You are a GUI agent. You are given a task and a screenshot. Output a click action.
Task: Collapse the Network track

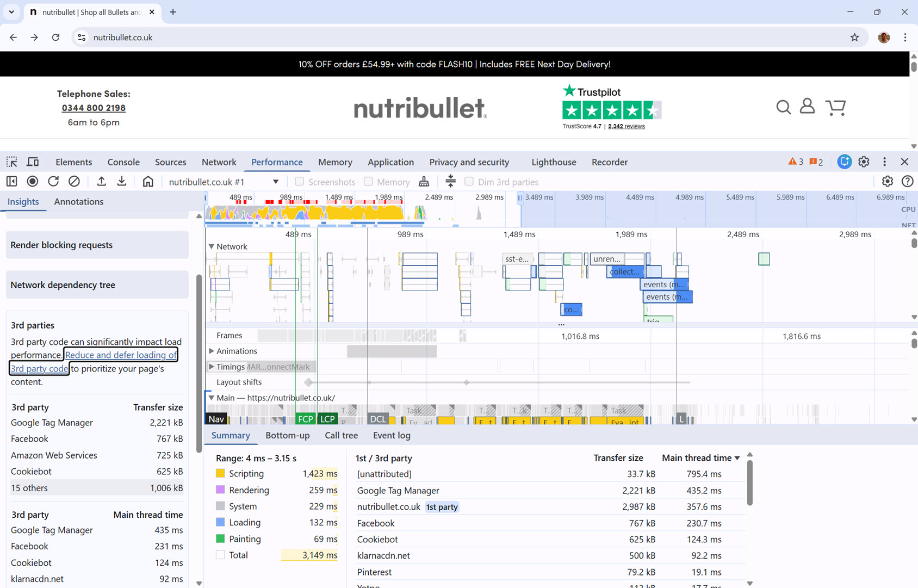click(x=212, y=246)
